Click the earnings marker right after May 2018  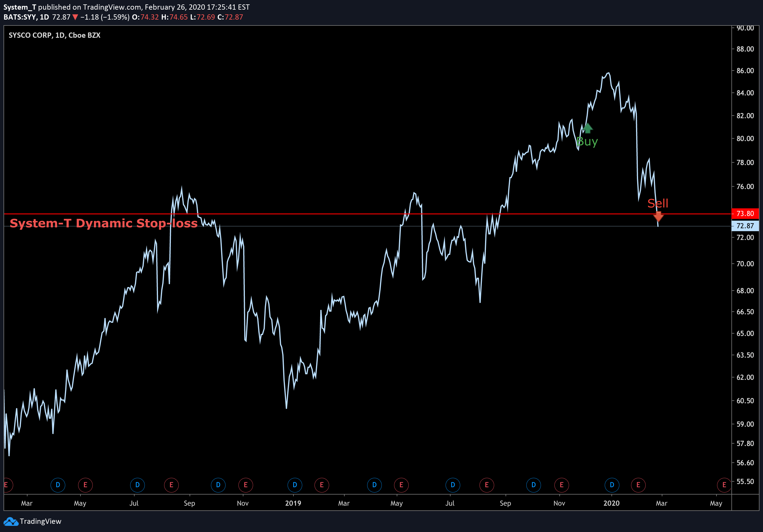[x=85, y=485]
